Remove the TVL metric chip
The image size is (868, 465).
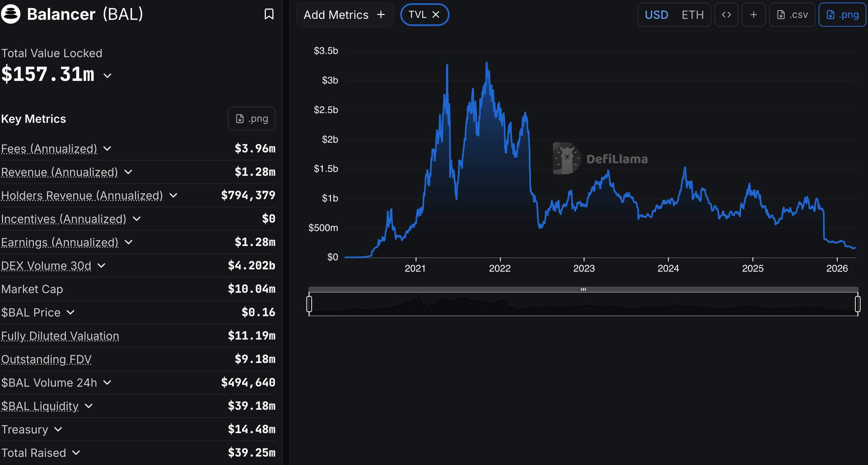coord(436,15)
